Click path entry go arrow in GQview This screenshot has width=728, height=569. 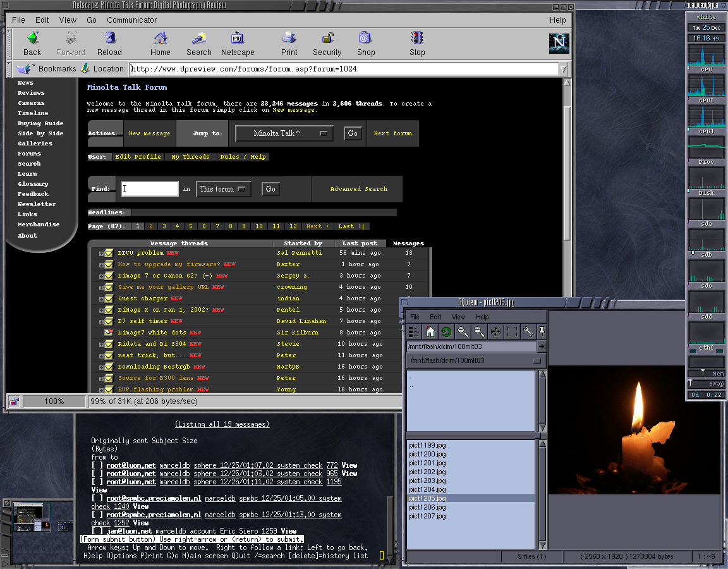[542, 346]
